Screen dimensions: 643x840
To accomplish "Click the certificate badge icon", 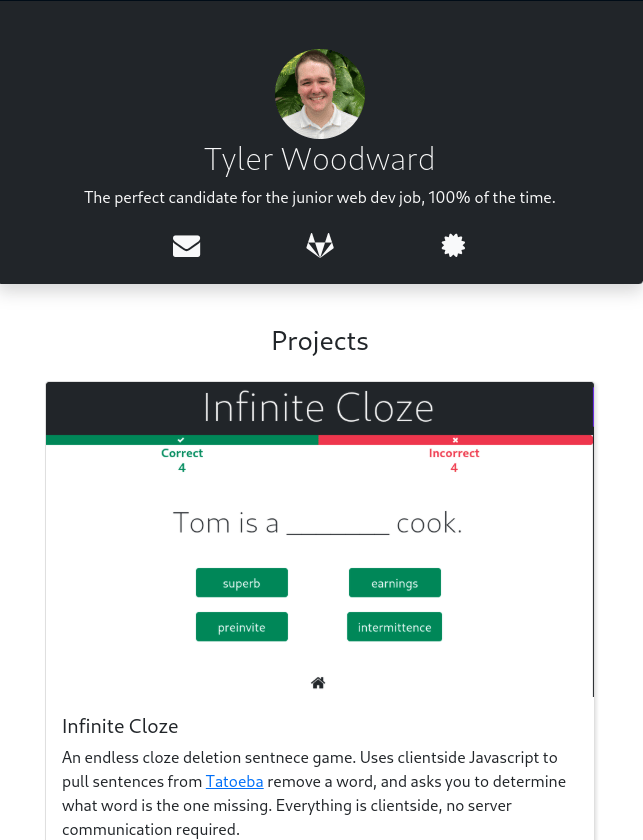I will [453, 246].
